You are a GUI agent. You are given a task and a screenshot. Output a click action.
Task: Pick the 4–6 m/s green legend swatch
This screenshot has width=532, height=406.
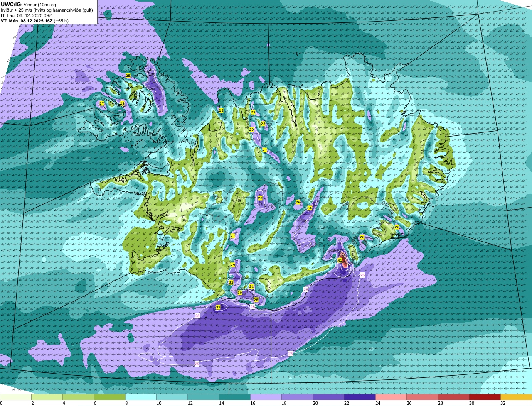[x=78, y=397]
